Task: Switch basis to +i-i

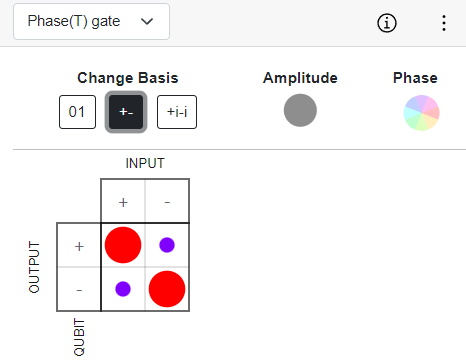Action: pyautogui.click(x=177, y=112)
